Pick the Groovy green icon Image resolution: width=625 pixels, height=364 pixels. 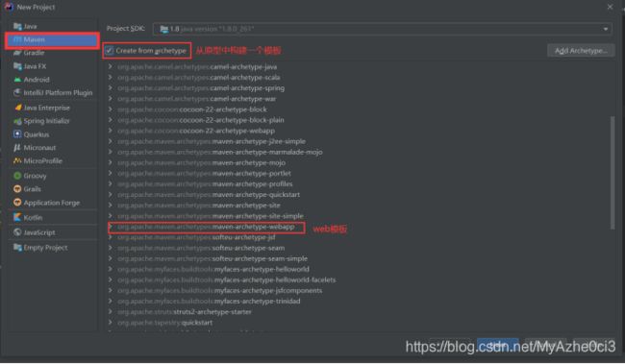click(x=17, y=176)
